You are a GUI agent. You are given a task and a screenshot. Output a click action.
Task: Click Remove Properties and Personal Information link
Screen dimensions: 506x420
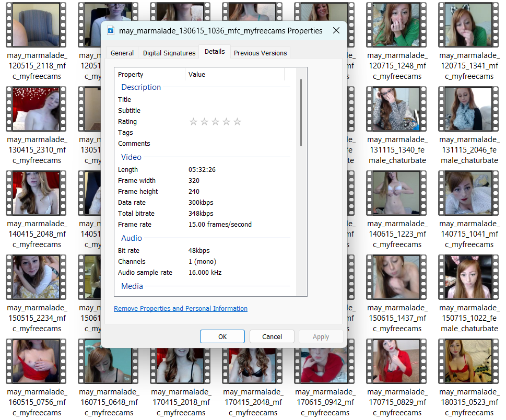(x=181, y=308)
